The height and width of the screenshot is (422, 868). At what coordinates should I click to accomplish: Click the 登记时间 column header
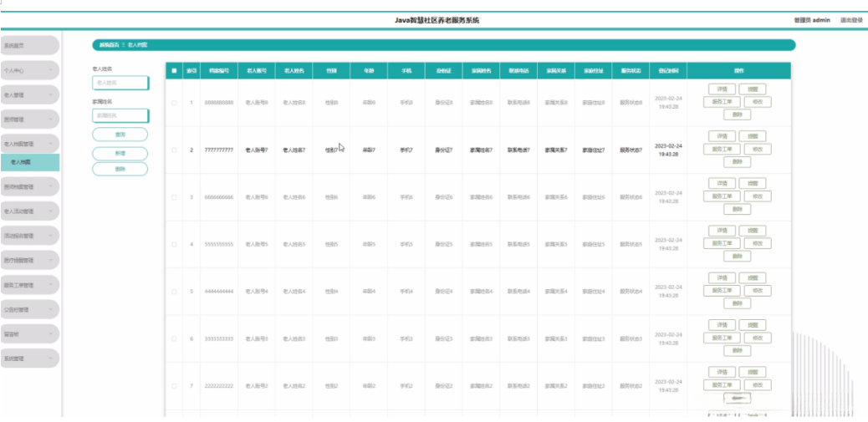(x=668, y=71)
